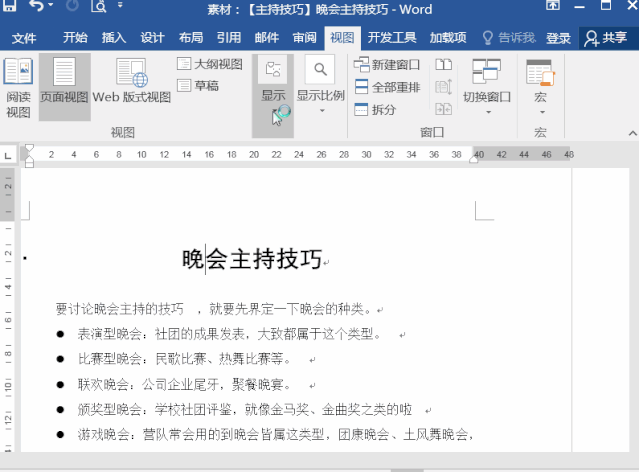Click the Save icon in quick access toolbar

click(9, 5)
